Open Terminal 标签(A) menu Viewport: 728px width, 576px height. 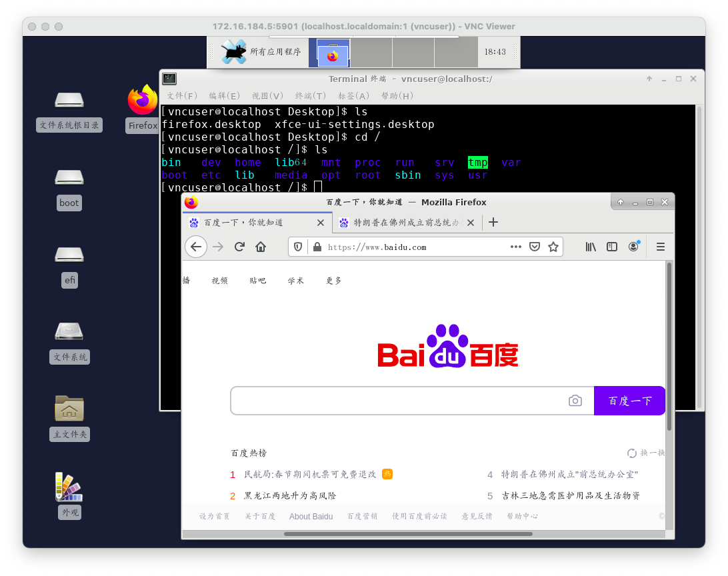pyautogui.click(x=354, y=95)
